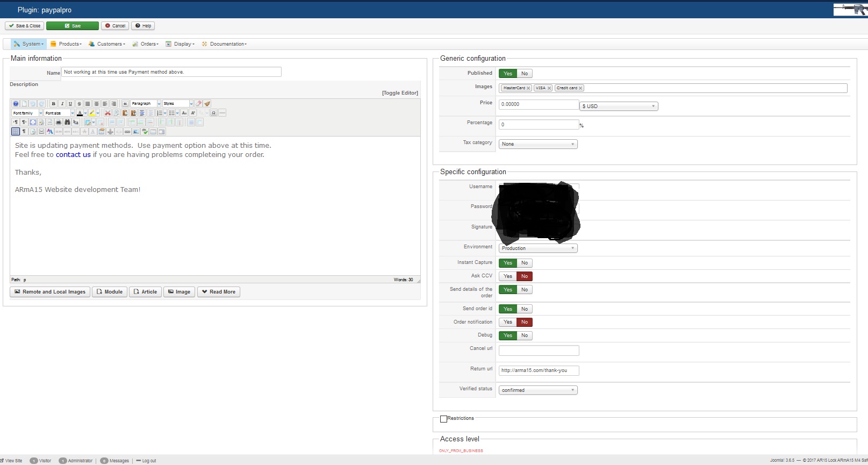
Task: Set Published to Yes
Action: [508, 74]
